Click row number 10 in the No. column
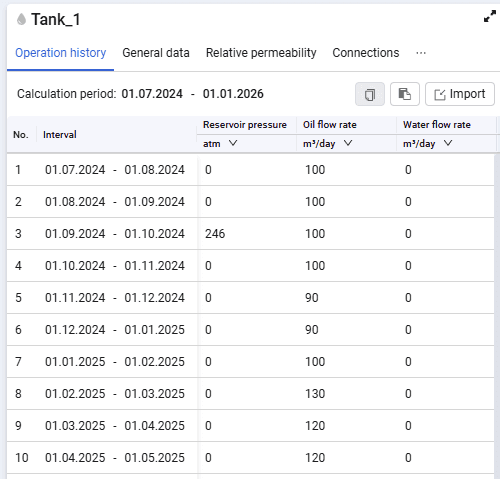Image resolution: width=500 pixels, height=479 pixels. 22,458
